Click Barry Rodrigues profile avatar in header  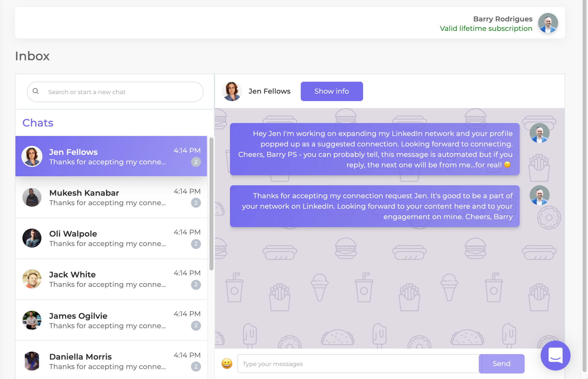[548, 23]
